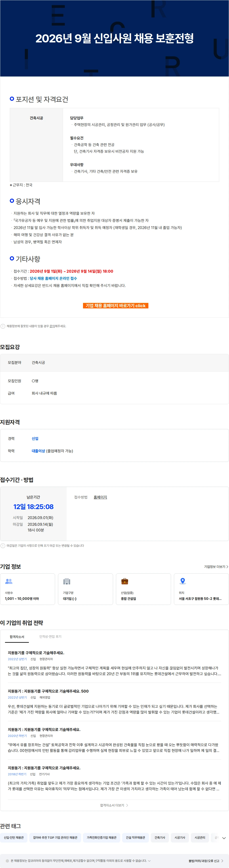Click the industry briefcase icon

125,581
